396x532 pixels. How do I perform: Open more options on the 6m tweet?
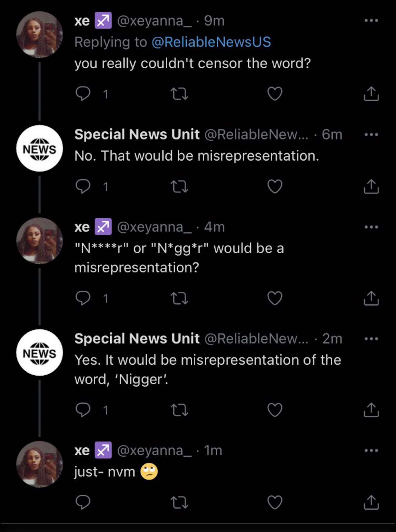pyautogui.click(x=371, y=135)
